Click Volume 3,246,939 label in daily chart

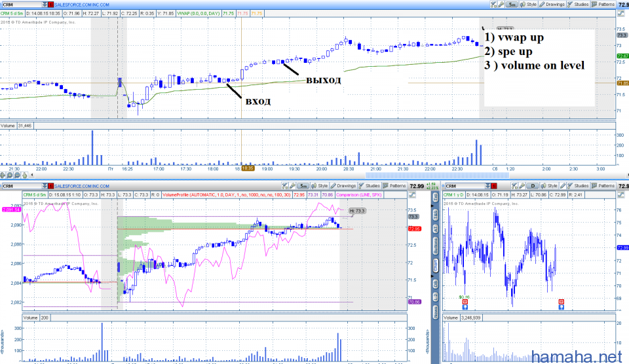tap(462, 318)
